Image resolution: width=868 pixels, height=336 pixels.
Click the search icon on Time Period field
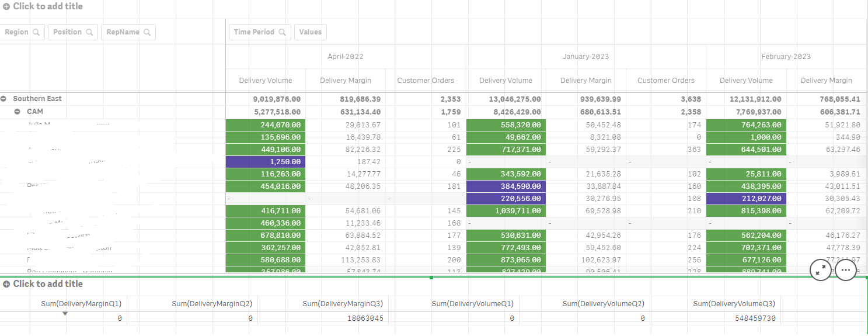click(x=282, y=32)
